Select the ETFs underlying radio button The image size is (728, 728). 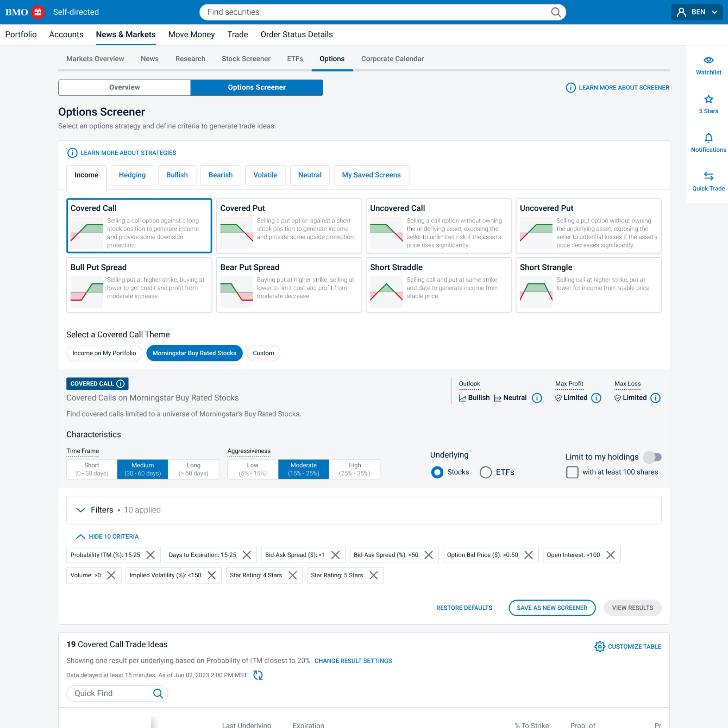[x=486, y=472]
